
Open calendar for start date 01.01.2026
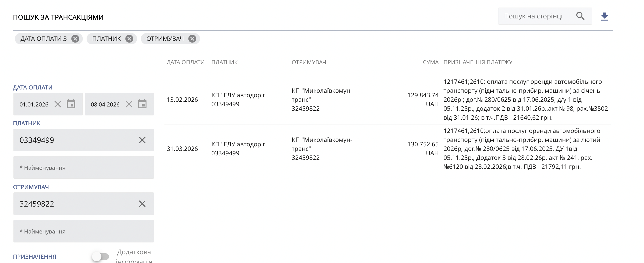pyautogui.click(x=71, y=104)
